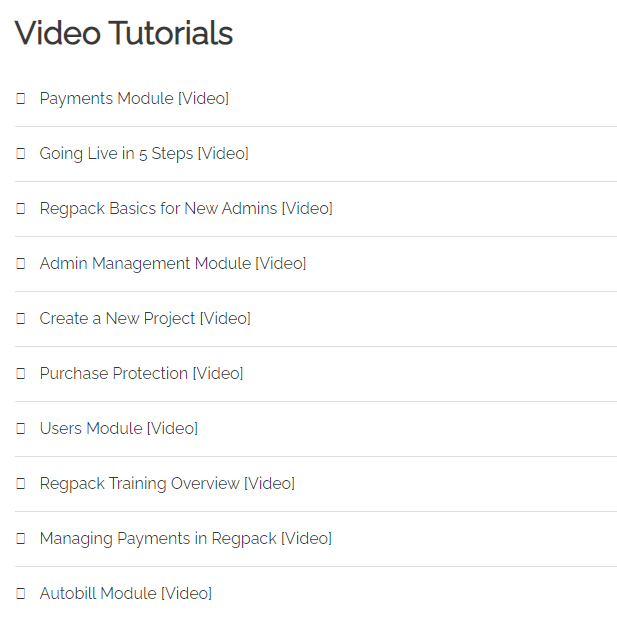
Task: Open Create a New Project video
Action: tap(145, 318)
